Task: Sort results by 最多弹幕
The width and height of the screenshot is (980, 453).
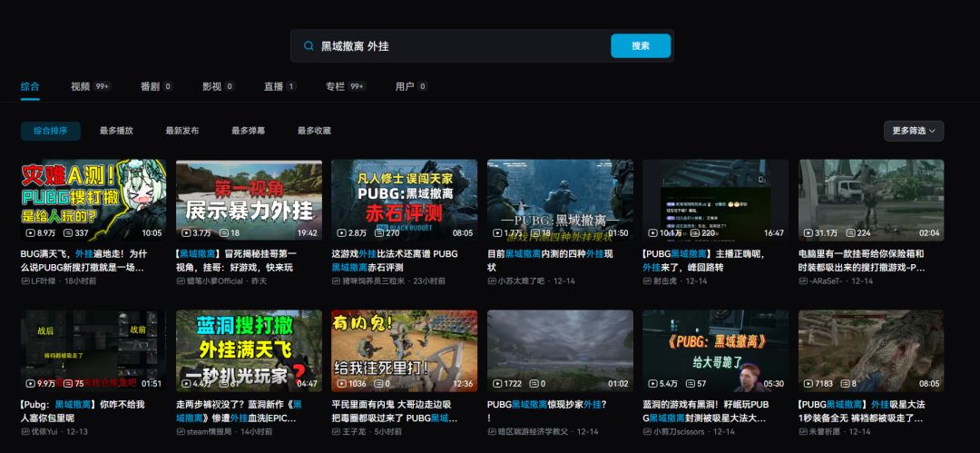Action: [248, 131]
